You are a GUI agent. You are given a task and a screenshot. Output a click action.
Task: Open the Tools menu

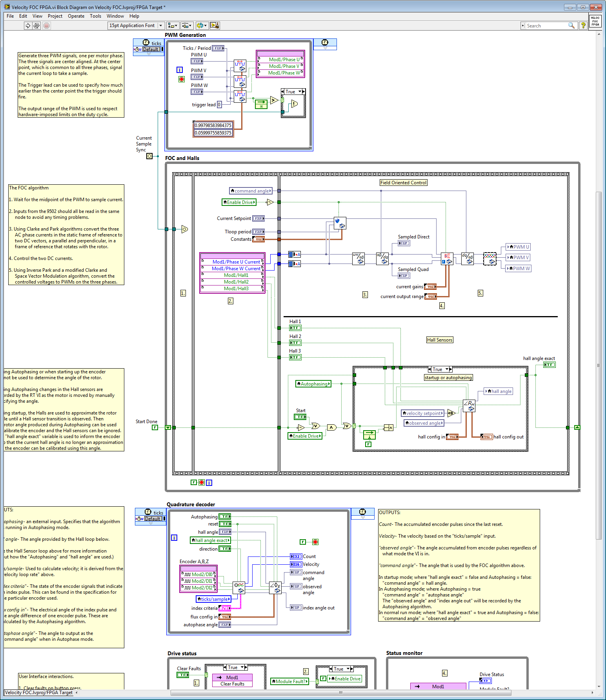95,16
